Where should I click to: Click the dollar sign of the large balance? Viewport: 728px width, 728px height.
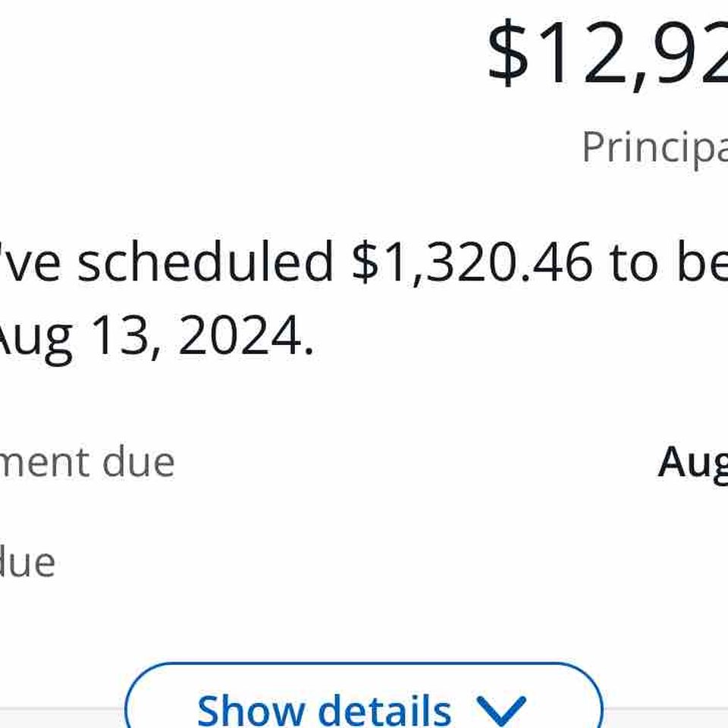[x=508, y=52]
